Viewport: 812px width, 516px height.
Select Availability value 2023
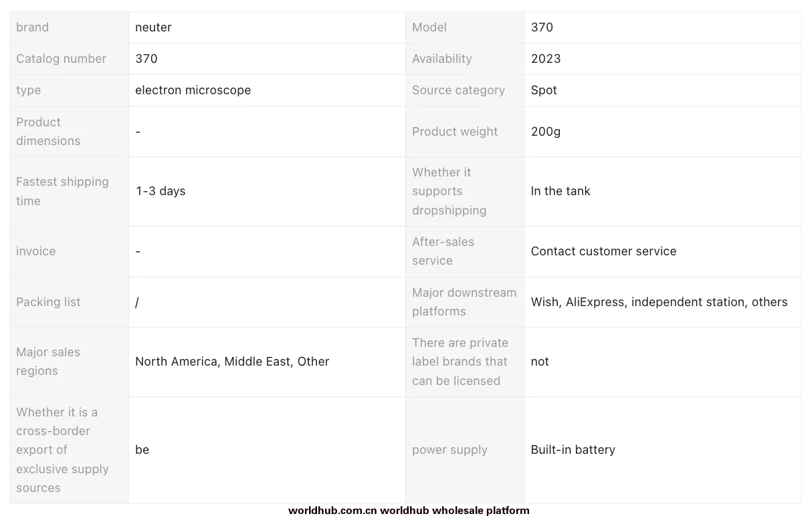[x=546, y=59]
